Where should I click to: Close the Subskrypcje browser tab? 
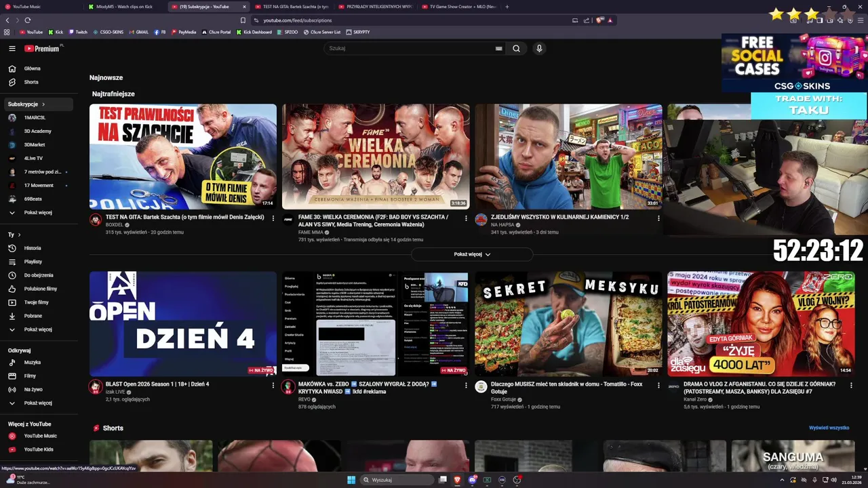click(245, 6)
